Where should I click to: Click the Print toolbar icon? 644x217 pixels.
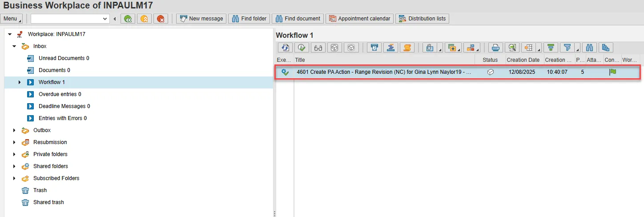coord(495,48)
